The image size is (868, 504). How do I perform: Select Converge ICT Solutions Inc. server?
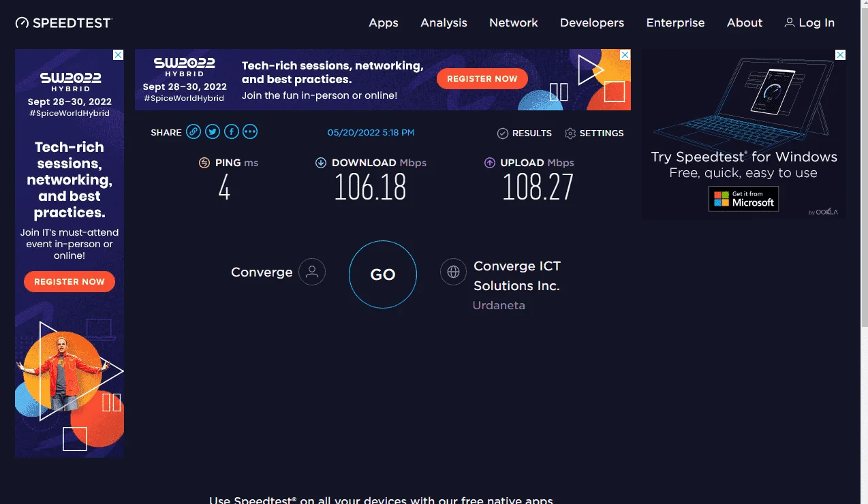(517, 276)
